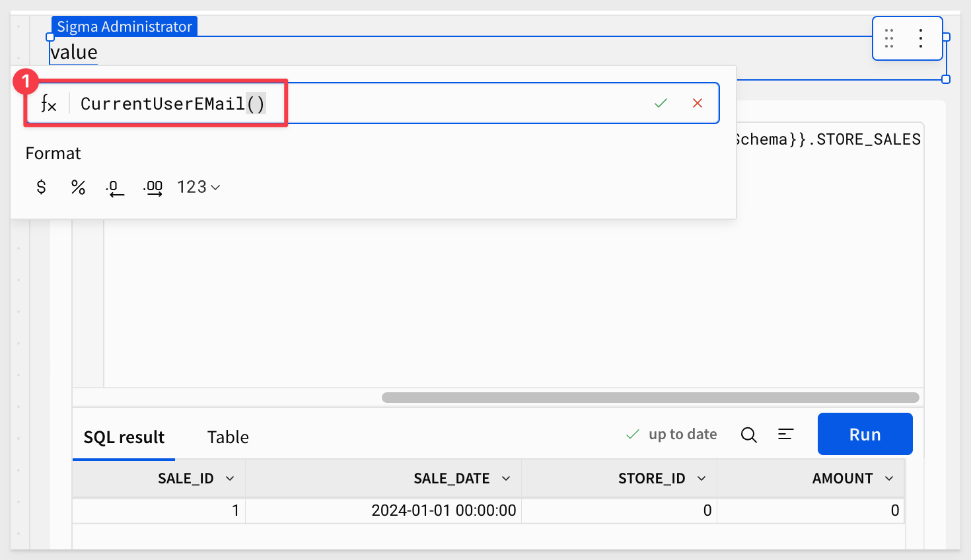971x560 pixels.
Task: Increase decimal places icon
Action: (x=153, y=188)
